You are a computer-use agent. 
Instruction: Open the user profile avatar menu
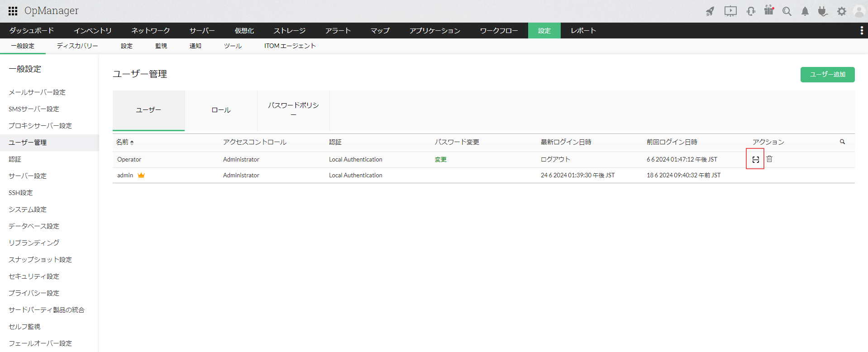(x=858, y=11)
